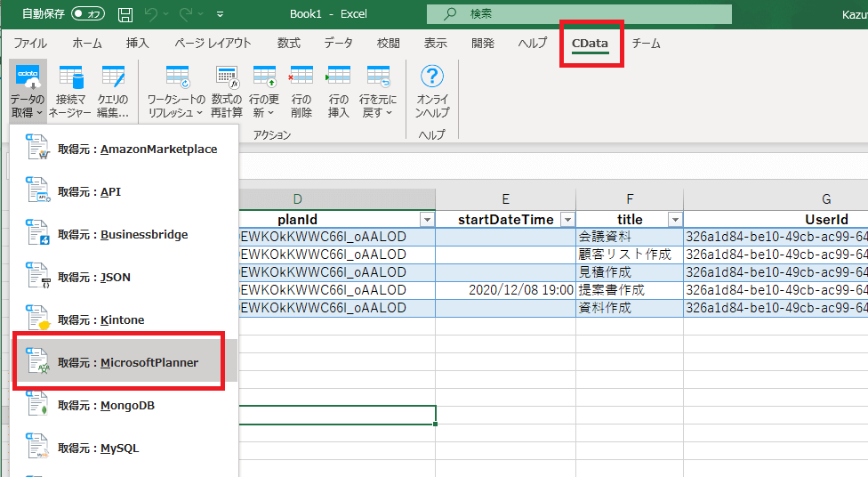The width and height of the screenshot is (868, 477).
Task: Toggle the AutoSave (自動保存) switch
Action: pyautogui.click(x=87, y=14)
